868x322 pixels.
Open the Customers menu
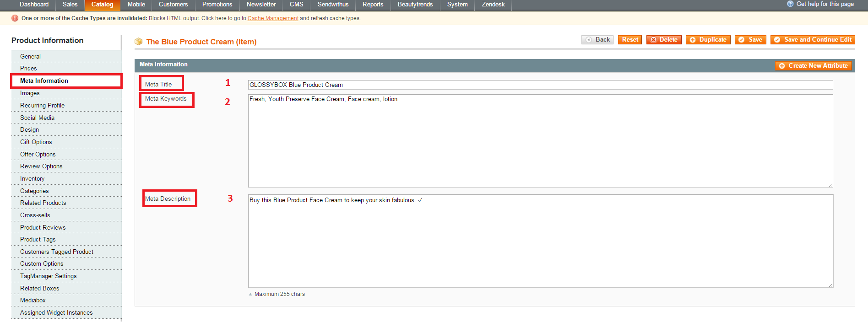click(173, 5)
